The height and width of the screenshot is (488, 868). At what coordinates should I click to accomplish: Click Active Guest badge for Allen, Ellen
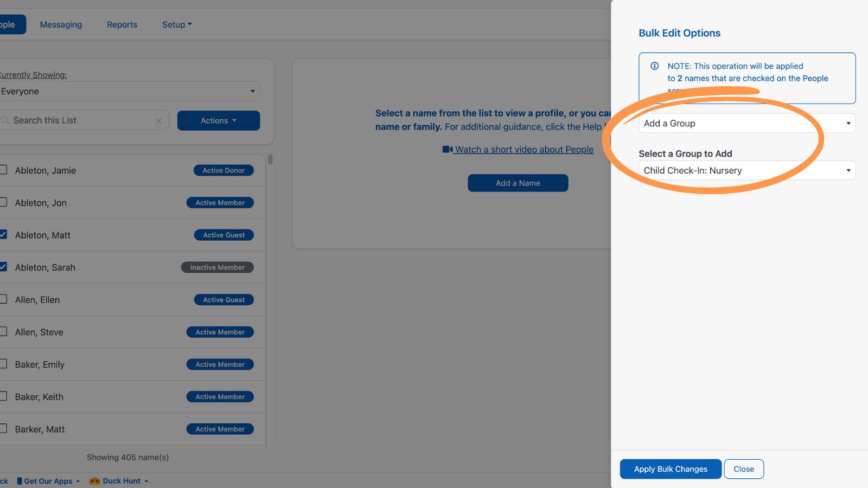coord(224,300)
